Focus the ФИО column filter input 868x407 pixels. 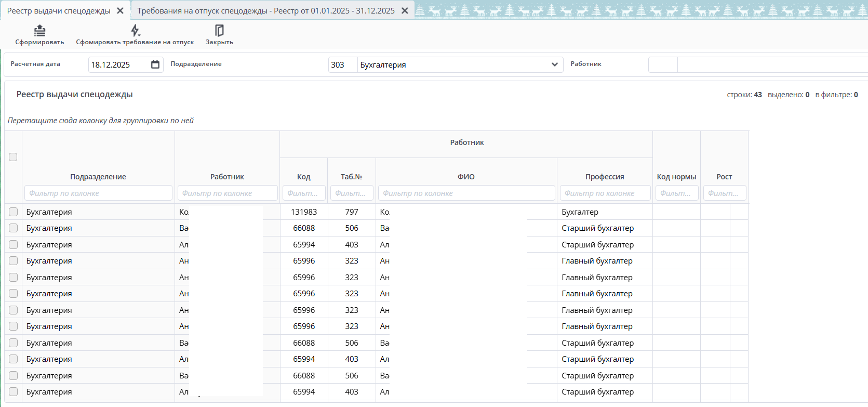tap(466, 193)
